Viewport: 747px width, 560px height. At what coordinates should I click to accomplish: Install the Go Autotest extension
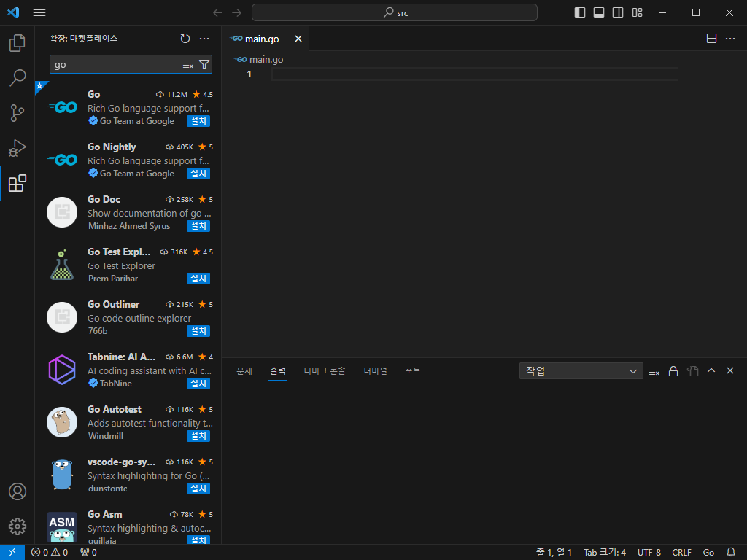[x=198, y=436]
